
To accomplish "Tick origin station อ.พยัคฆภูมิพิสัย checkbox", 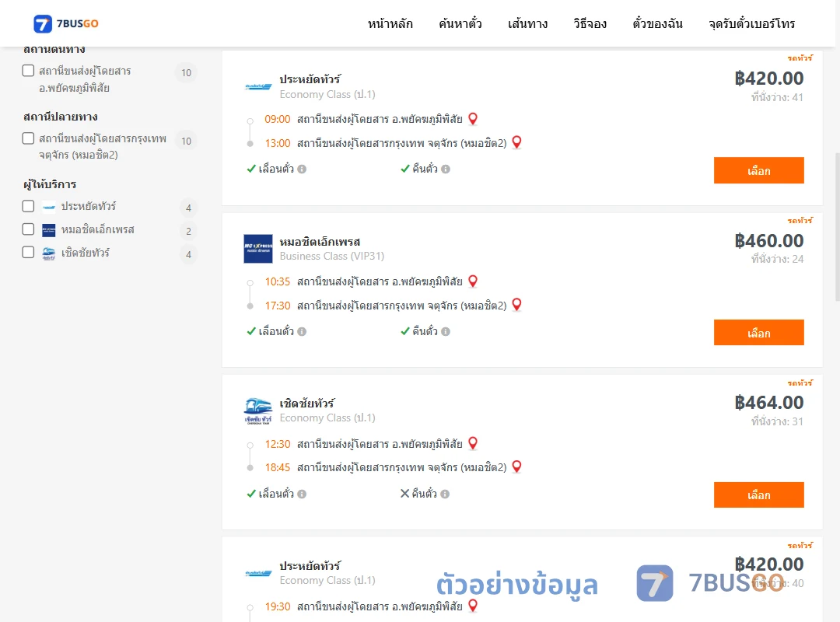I will pos(29,71).
